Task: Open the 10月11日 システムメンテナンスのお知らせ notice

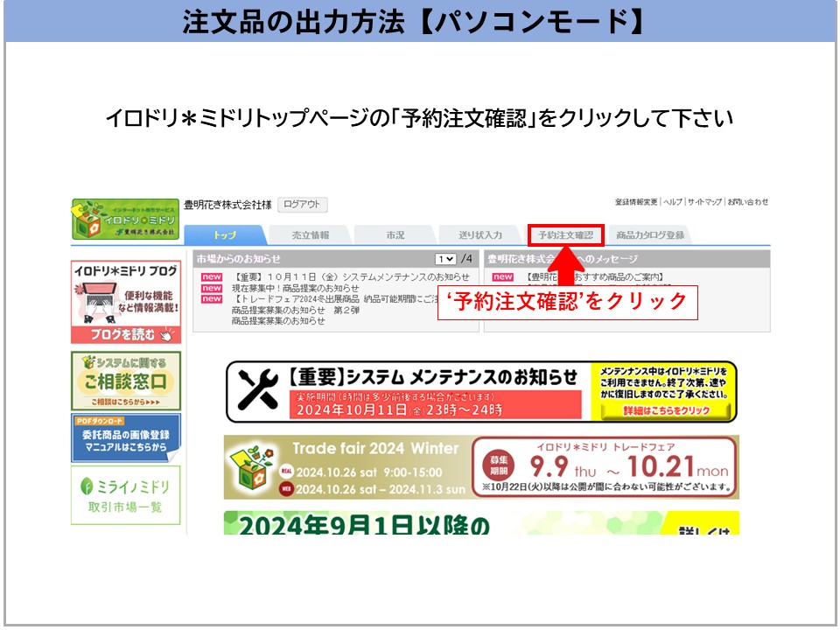Action: (350, 277)
